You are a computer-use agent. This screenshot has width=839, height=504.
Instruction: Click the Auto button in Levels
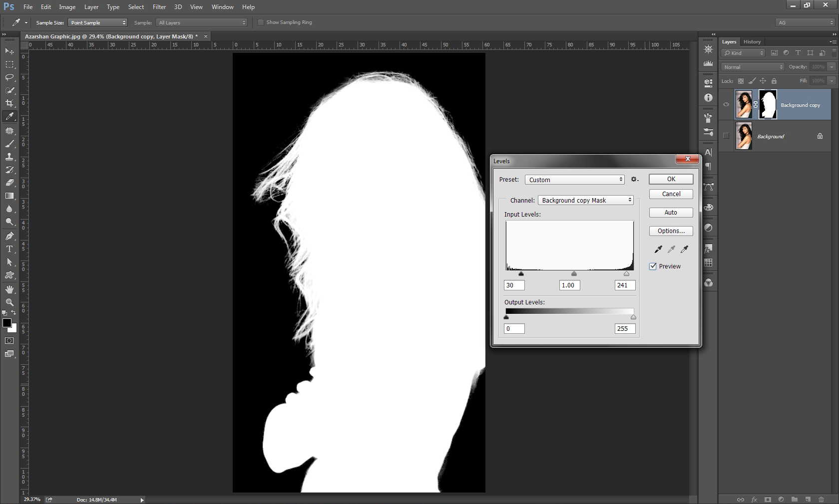coord(671,213)
